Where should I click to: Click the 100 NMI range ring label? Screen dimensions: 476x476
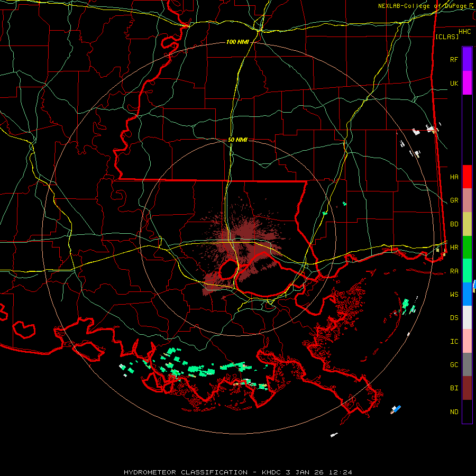coord(237,42)
